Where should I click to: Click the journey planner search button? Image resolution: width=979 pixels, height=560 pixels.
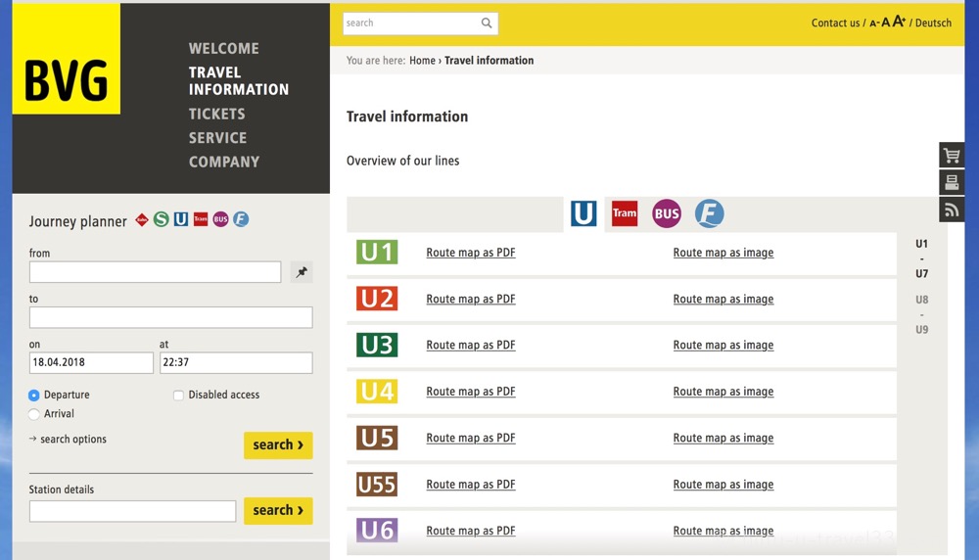click(278, 445)
